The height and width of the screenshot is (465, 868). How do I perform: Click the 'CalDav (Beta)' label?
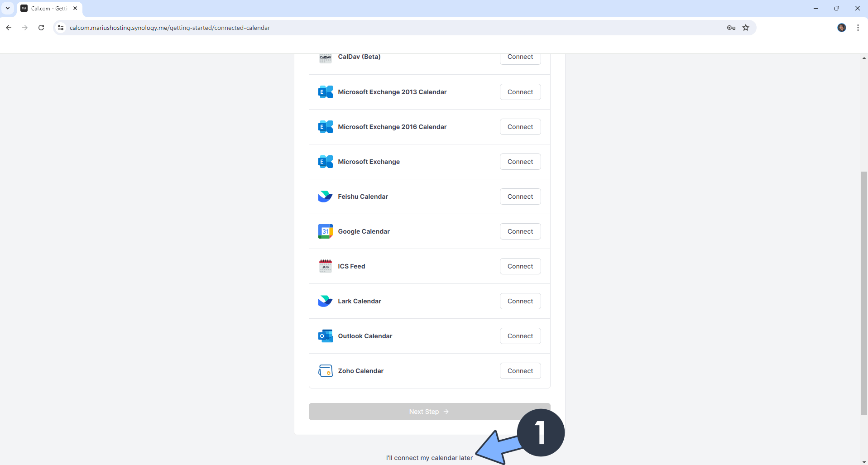(359, 57)
